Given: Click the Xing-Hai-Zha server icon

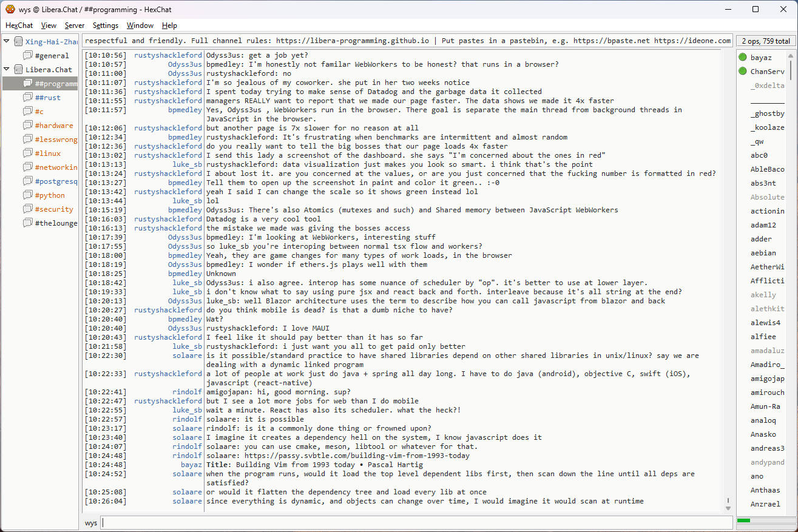Looking at the screenshot, I should click(19, 42).
